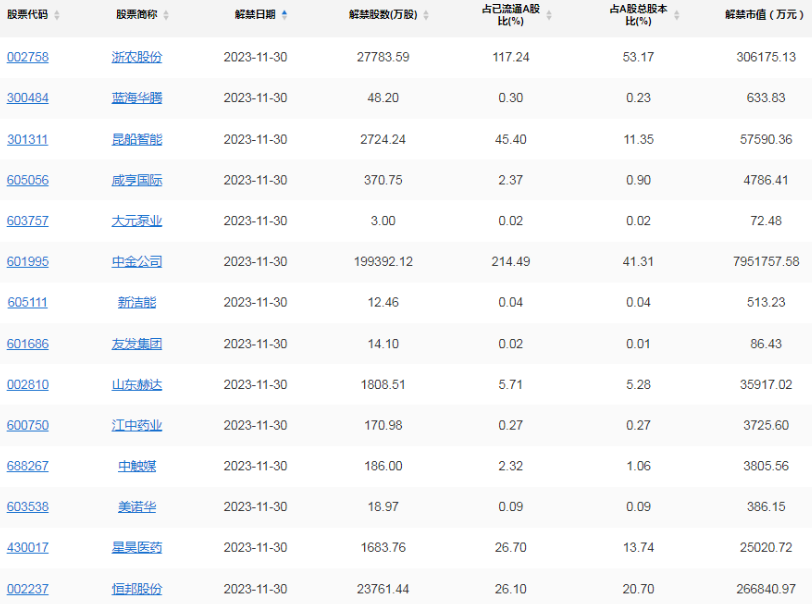
Task: Toggle sort on 解禁日期 column arrows
Action: tap(284, 15)
